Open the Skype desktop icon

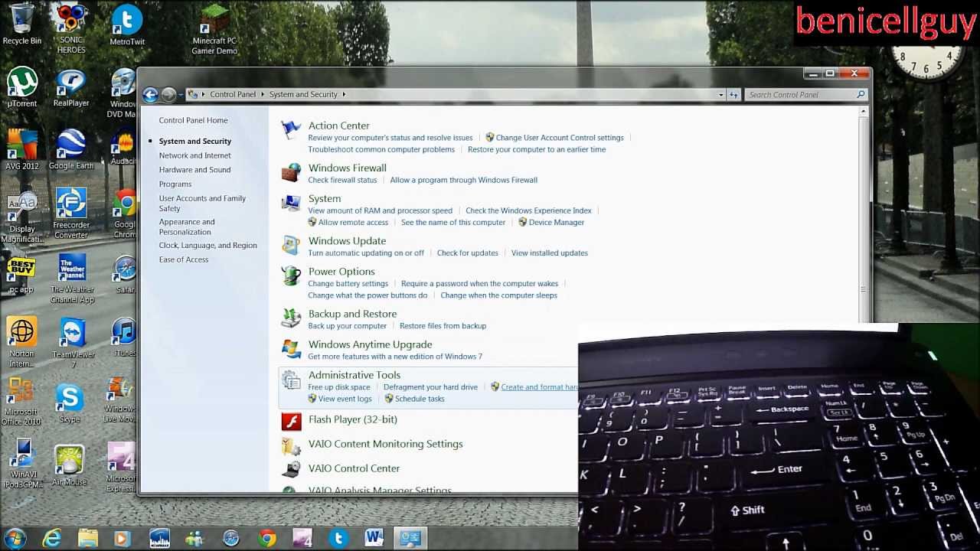(70, 403)
